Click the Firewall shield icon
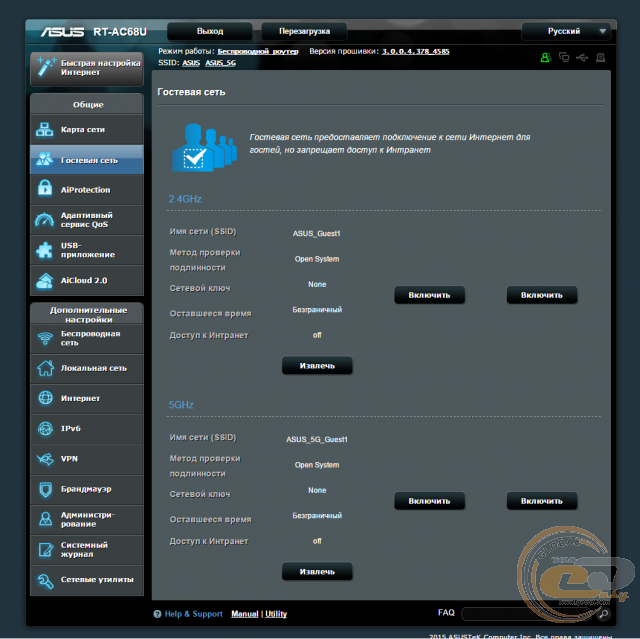Viewport: 640px width, 639px height. click(45, 489)
